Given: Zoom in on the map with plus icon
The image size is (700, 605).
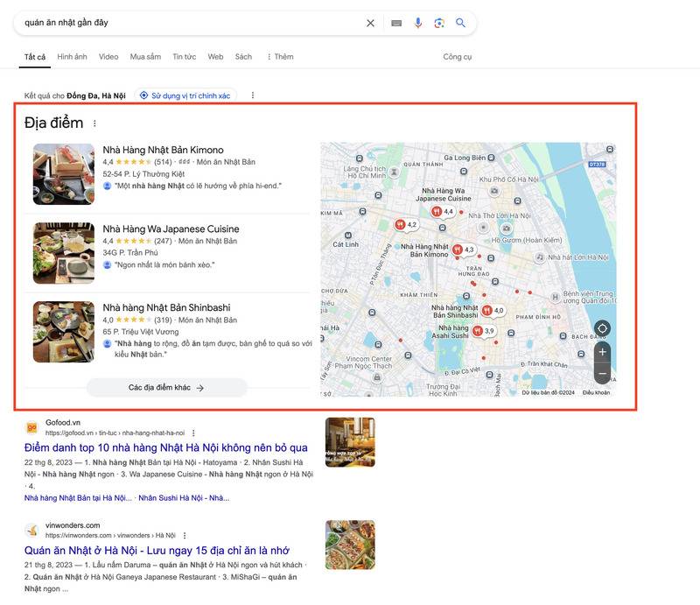Looking at the screenshot, I should coord(604,352).
